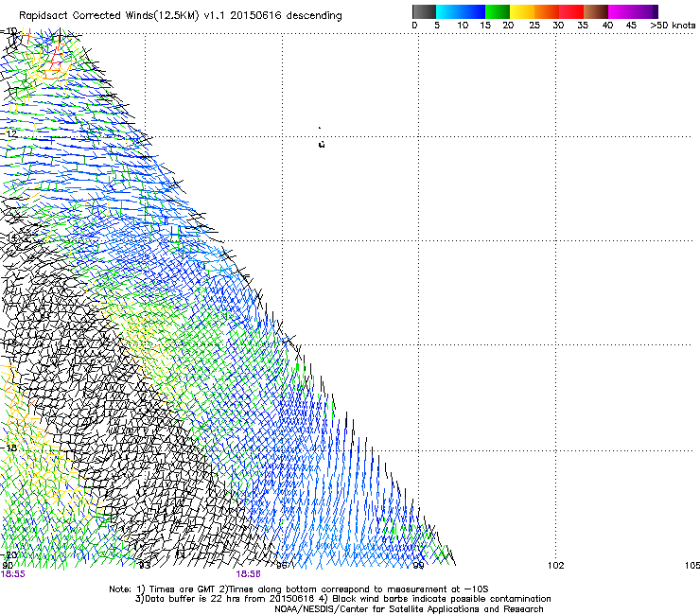Click the 'Times are GMT' note line
The image size is (700, 615).
(299, 589)
